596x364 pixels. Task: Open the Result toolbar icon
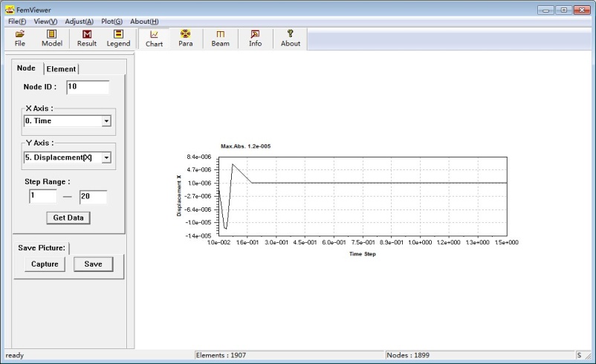point(87,39)
